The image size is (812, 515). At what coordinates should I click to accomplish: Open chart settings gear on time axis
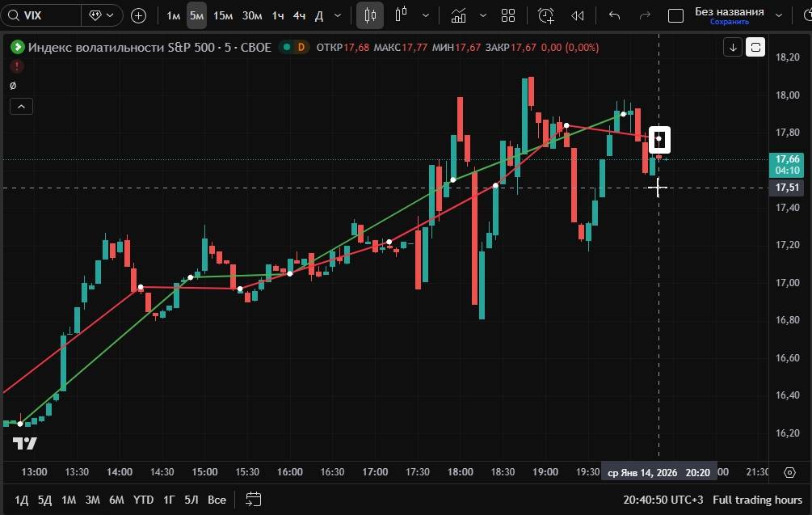789,472
